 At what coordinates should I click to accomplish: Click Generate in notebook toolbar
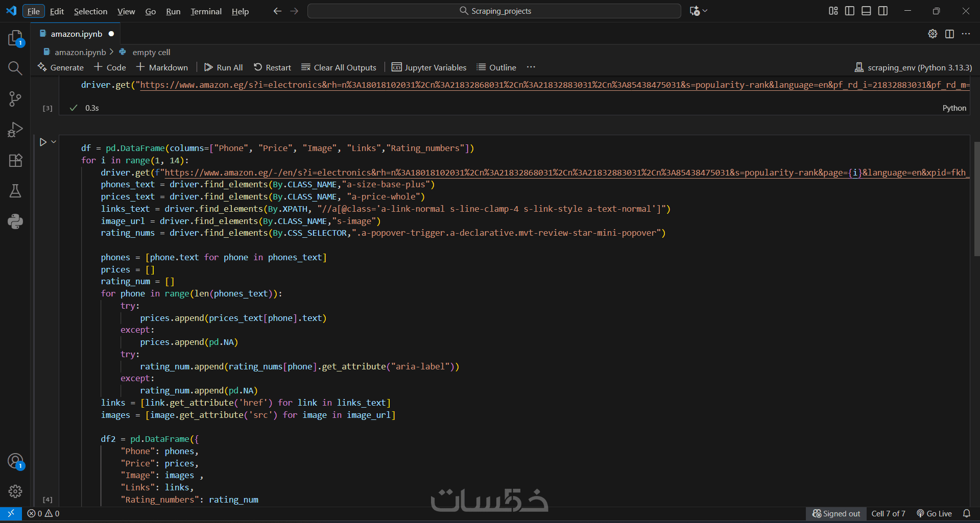pos(61,67)
